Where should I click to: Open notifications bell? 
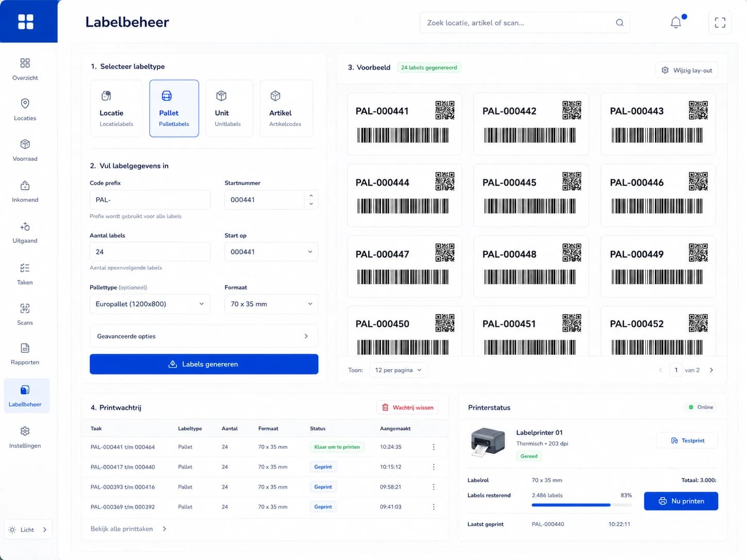[x=676, y=22]
